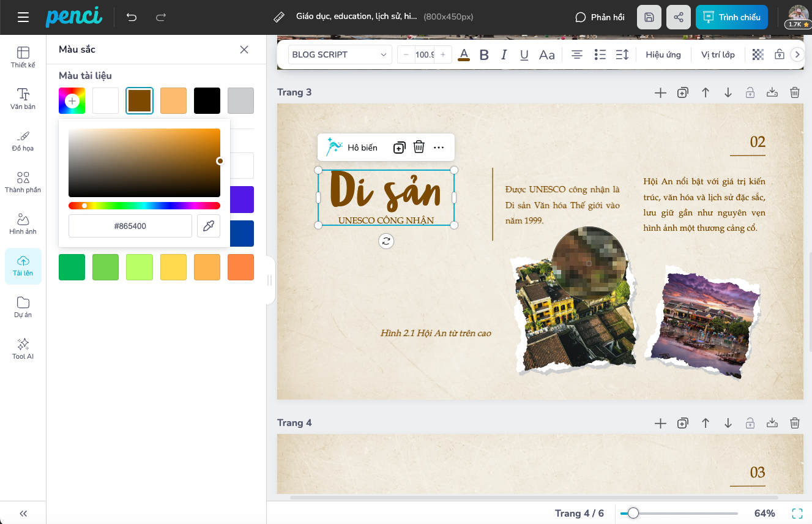Click the eyedropper color picker icon
Screen dimensions: 812x524
click(208, 226)
